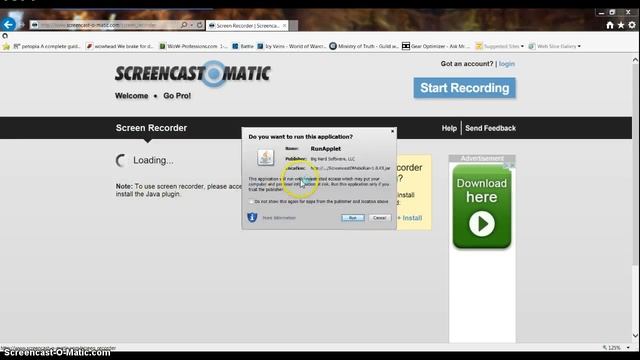Click Run in the Java dialog

(x=353, y=218)
